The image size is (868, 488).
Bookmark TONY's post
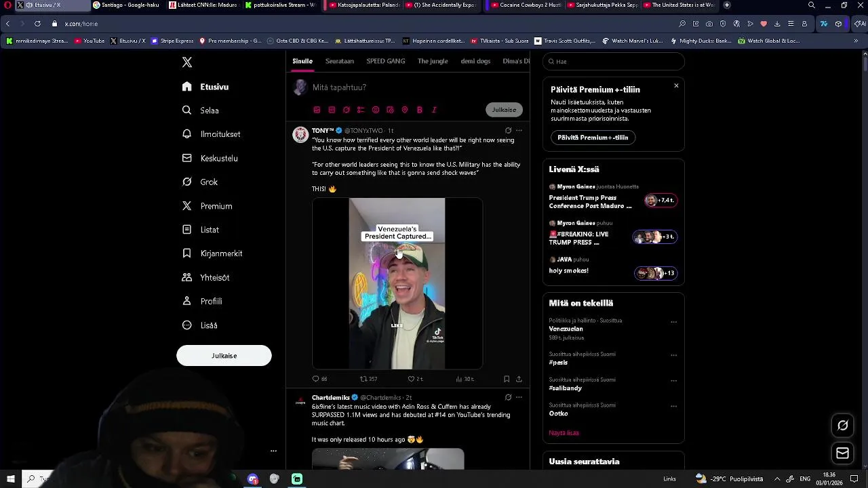pyautogui.click(x=507, y=379)
